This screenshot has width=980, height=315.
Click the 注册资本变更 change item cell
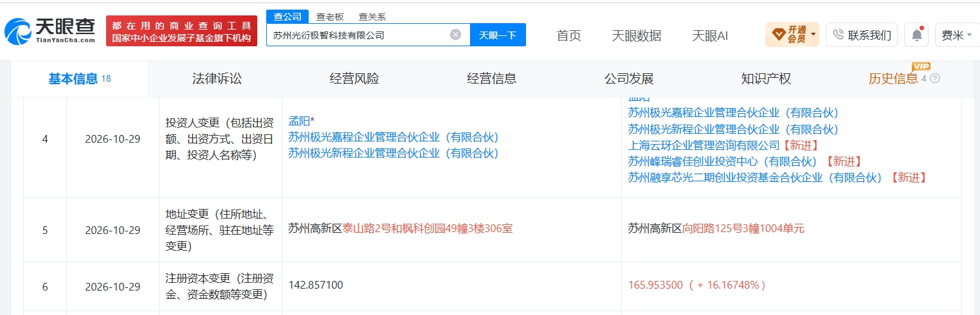221,287
